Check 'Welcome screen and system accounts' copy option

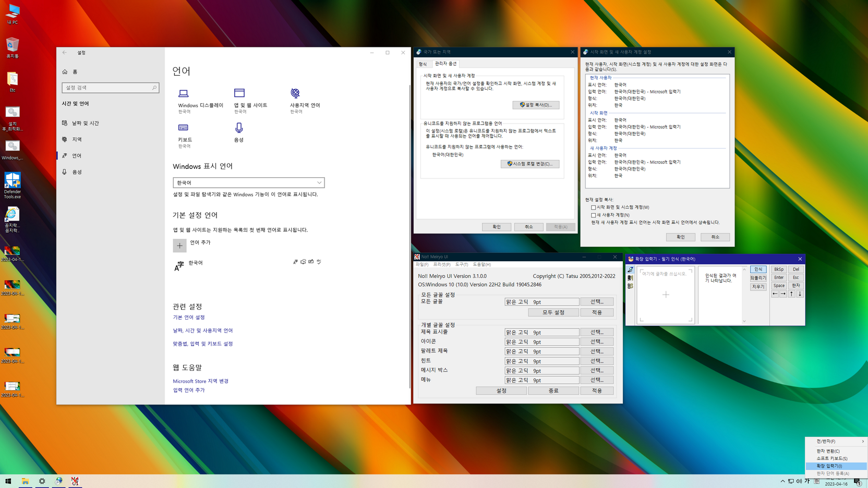[594, 208]
